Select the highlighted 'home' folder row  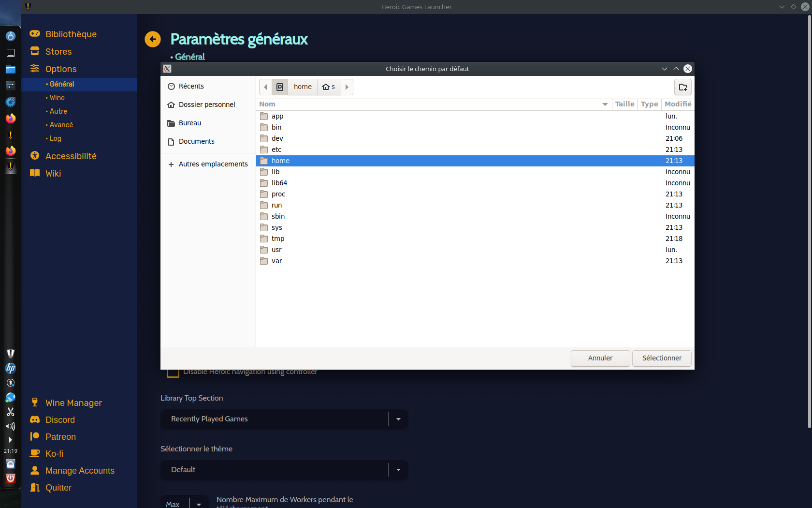coord(475,161)
